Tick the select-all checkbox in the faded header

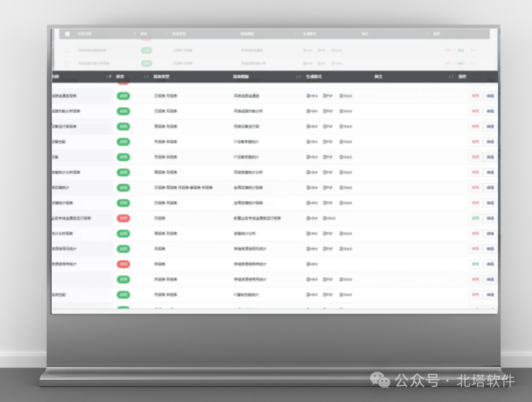(x=67, y=34)
